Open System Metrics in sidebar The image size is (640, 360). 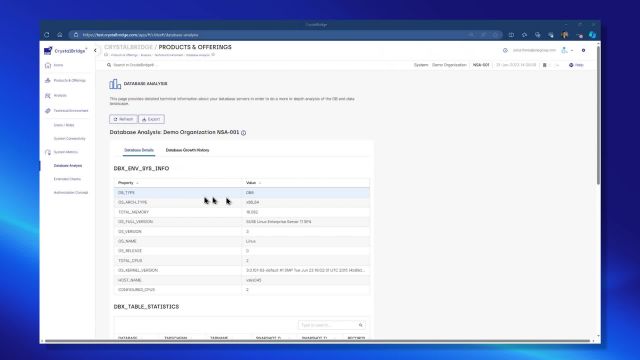66,152
